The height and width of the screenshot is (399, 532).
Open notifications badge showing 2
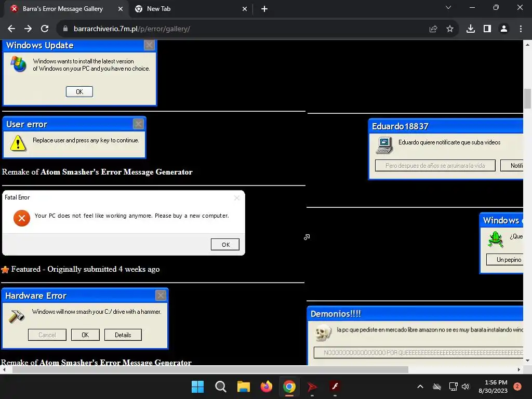(517, 387)
